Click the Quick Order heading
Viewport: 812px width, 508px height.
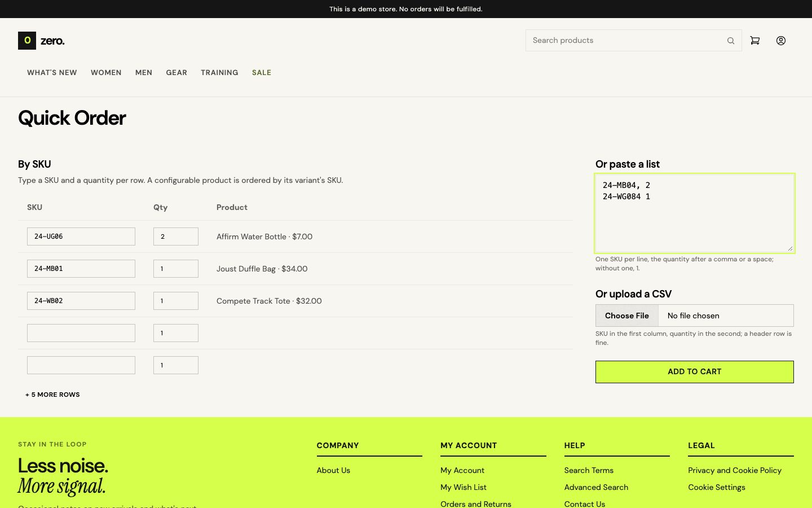pos(72,118)
